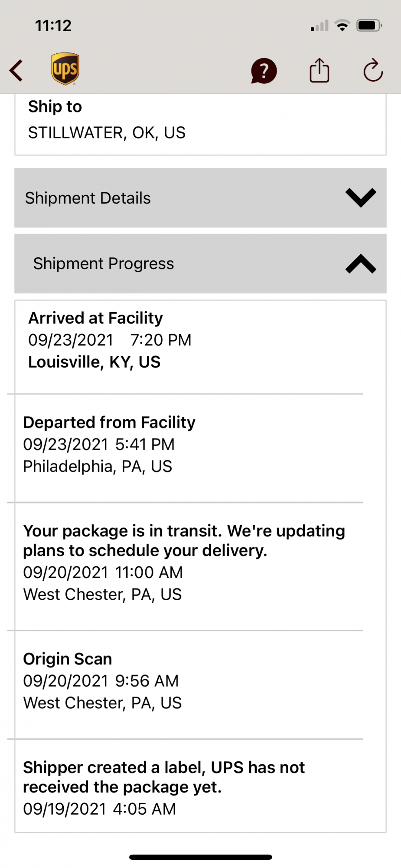Tap the home indicator bar

click(x=200, y=857)
